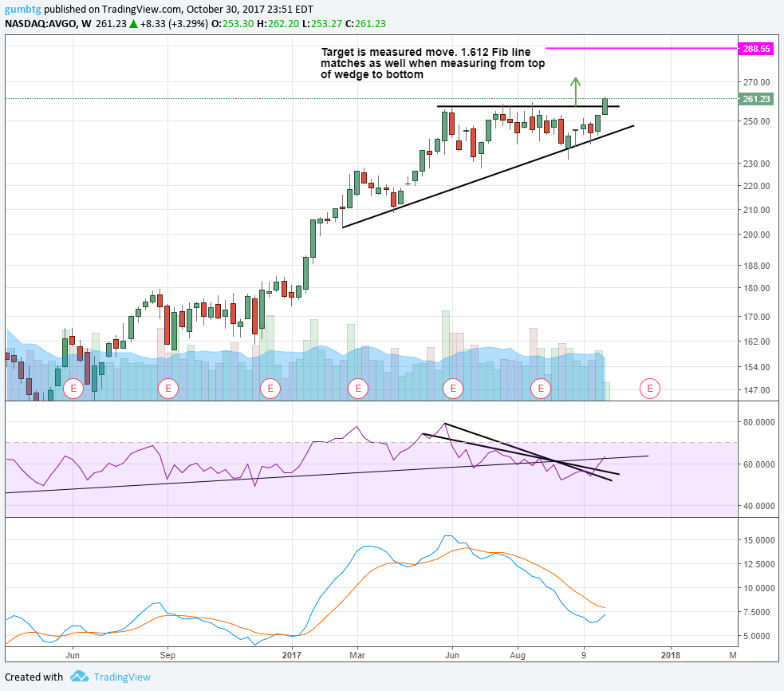Viewport: 784px width, 691px height.
Task: Click the 15.0000 lower indicator axis label
Action: [759, 540]
